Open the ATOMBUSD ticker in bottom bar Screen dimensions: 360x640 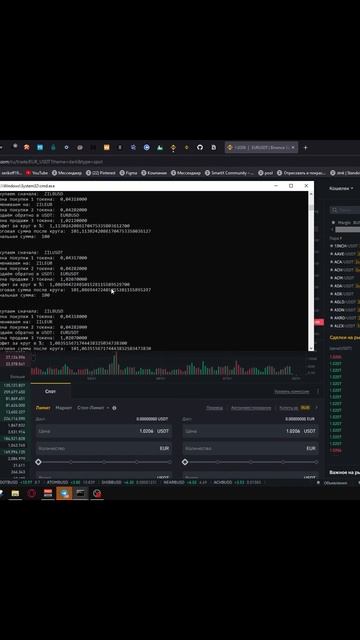pyautogui.click(x=71, y=482)
